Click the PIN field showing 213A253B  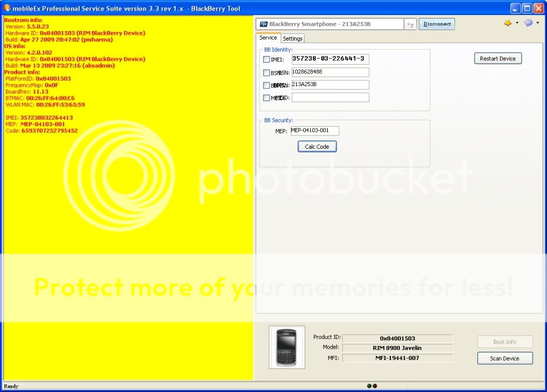click(x=330, y=84)
